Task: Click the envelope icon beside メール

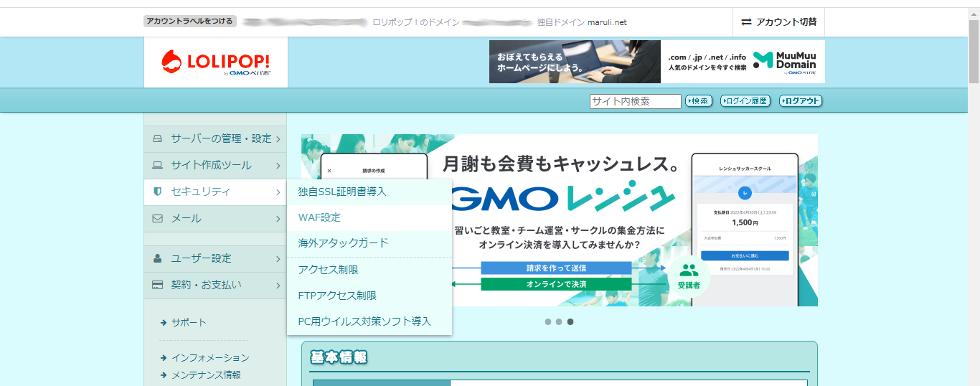Action: pyautogui.click(x=158, y=219)
